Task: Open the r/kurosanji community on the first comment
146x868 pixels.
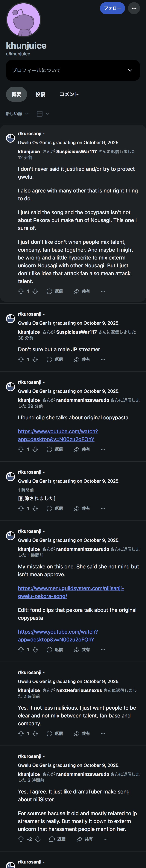Action: (30, 134)
